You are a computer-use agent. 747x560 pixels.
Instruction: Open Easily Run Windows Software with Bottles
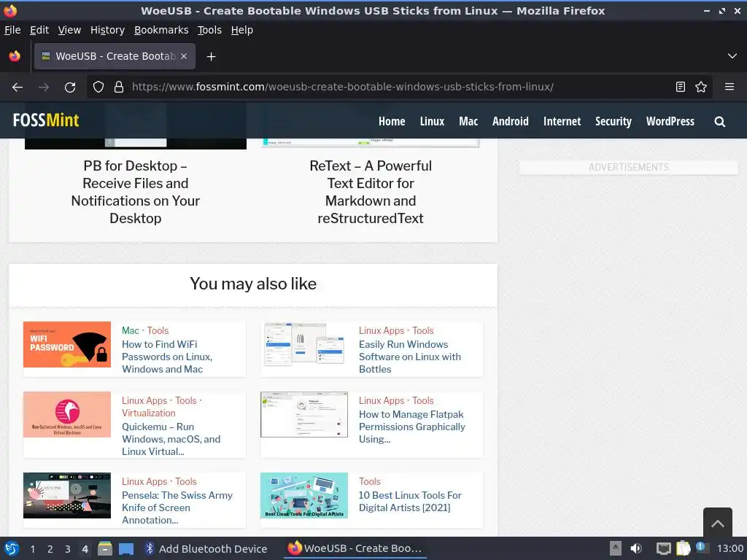click(410, 357)
